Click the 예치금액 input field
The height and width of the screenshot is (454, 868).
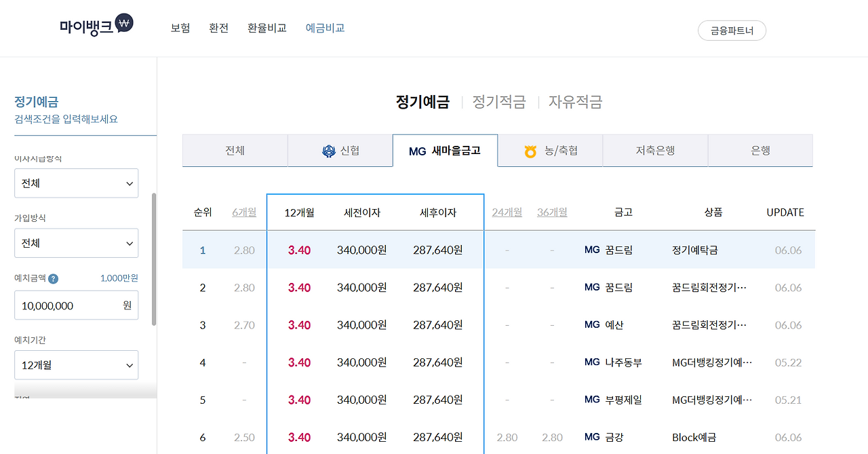[77, 305]
